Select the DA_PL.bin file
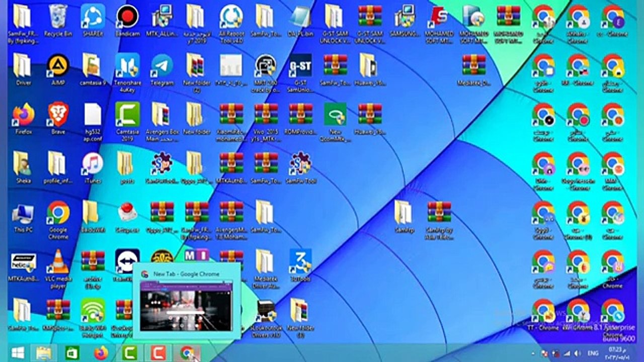Screen dimensions: 644x362 point(300,21)
